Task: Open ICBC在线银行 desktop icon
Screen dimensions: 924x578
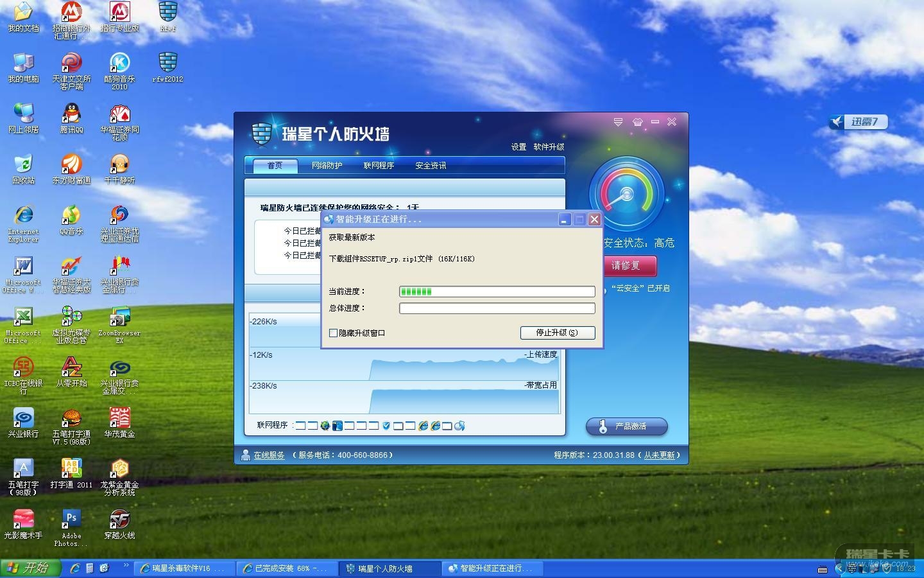Action: click(23, 376)
